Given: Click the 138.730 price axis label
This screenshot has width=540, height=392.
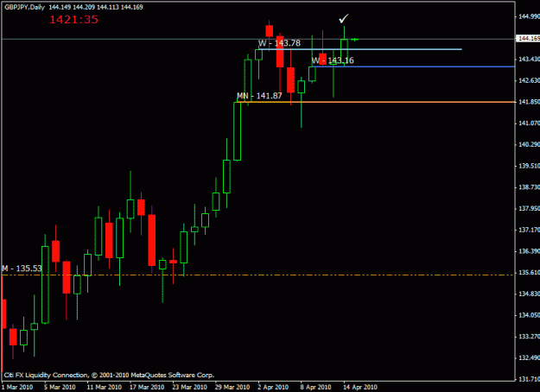Looking at the screenshot, I should click(529, 187).
